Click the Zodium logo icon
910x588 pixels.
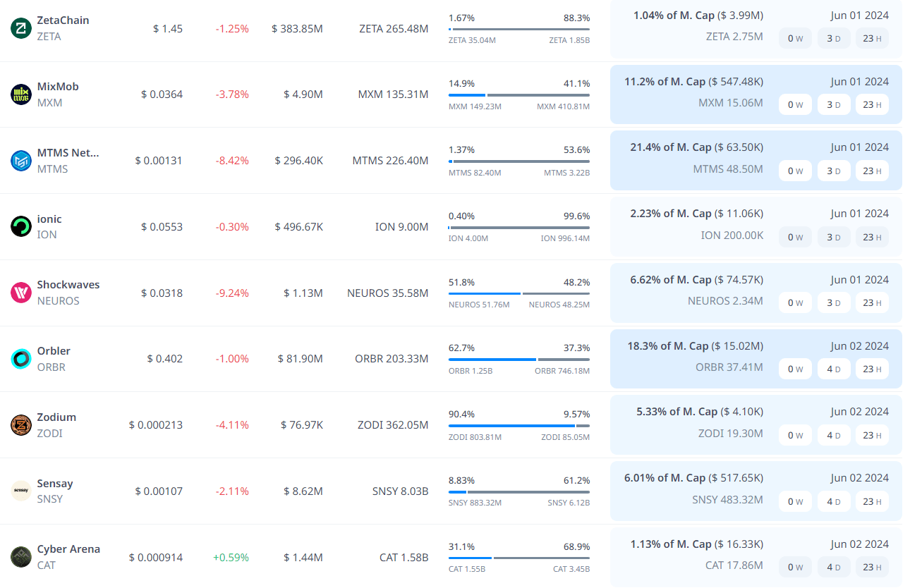[21, 425]
